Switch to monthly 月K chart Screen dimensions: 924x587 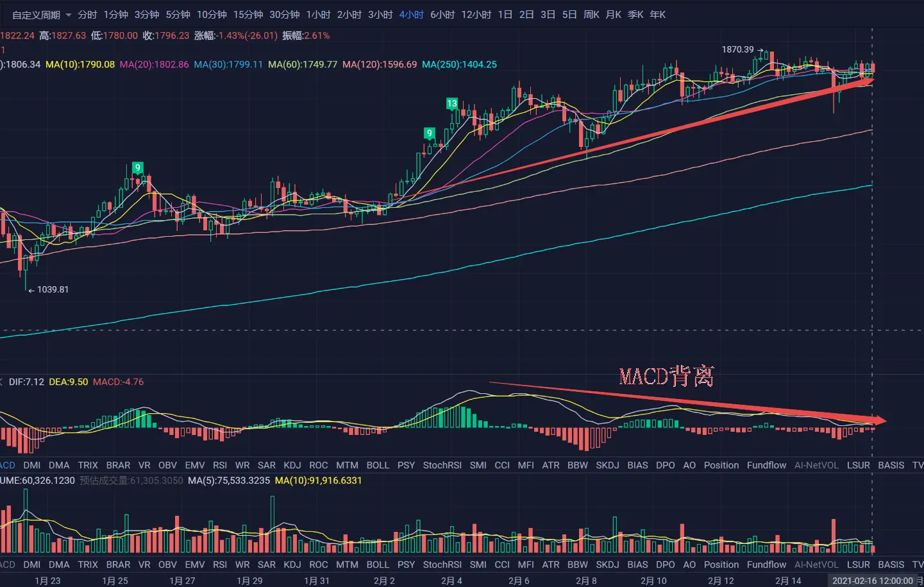[x=614, y=15]
